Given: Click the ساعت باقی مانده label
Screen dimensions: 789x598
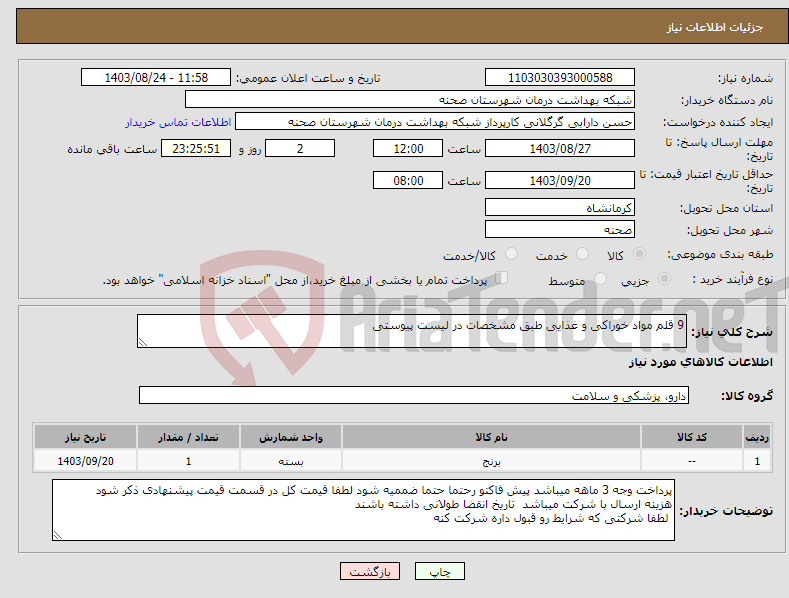Looking at the screenshot, I should (112, 150).
